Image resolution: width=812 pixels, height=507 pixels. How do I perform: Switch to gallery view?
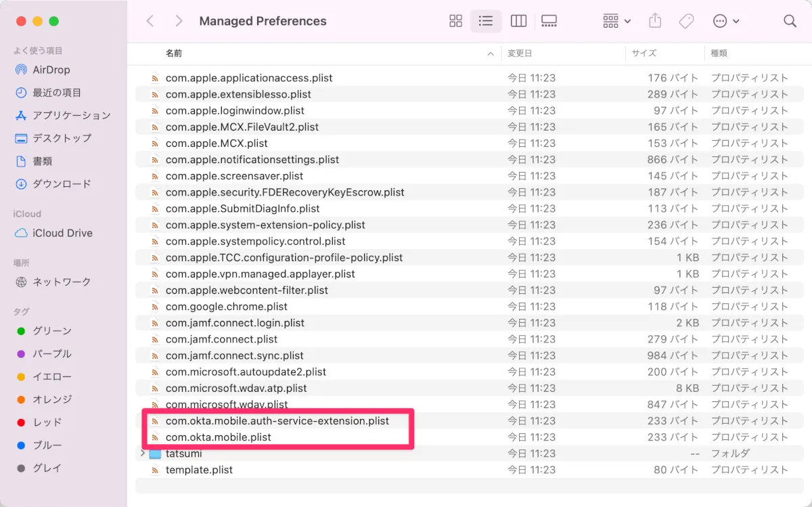tap(549, 21)
